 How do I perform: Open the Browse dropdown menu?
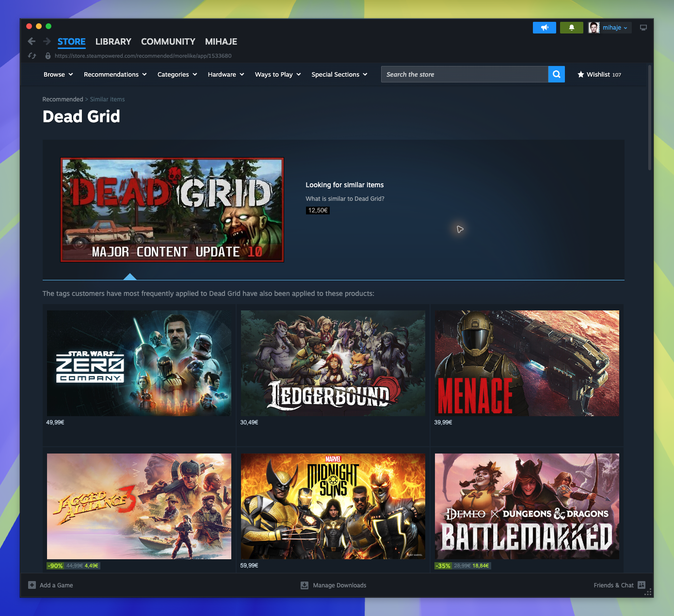[58, 74]
